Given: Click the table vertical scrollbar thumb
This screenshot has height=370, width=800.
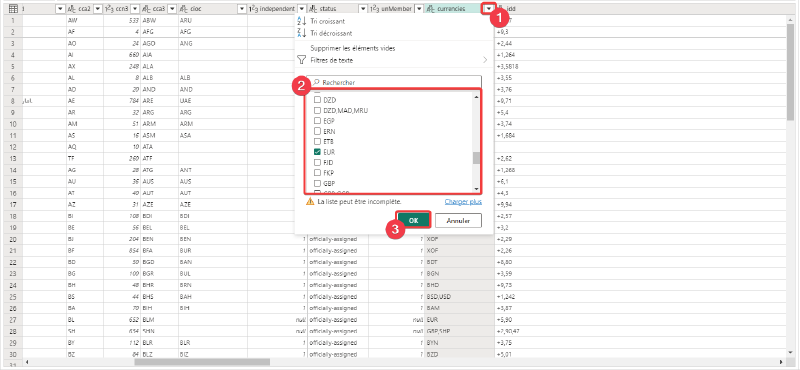Looking at the screenshot, I should click(790, 71).
